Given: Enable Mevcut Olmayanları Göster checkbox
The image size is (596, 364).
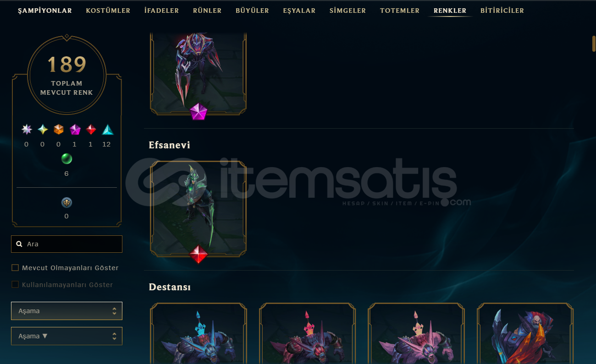Looking at the screenshot, I should pyautogui.click(x=15, y=268).
